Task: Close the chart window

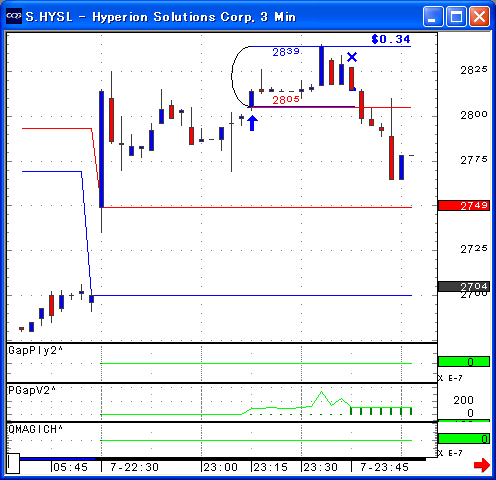Action: [x=480, y=16]
